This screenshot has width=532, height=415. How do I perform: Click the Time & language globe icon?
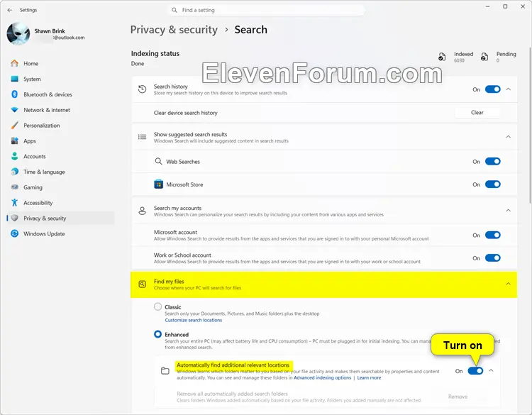pyautogui.click(x=14, y=172)
